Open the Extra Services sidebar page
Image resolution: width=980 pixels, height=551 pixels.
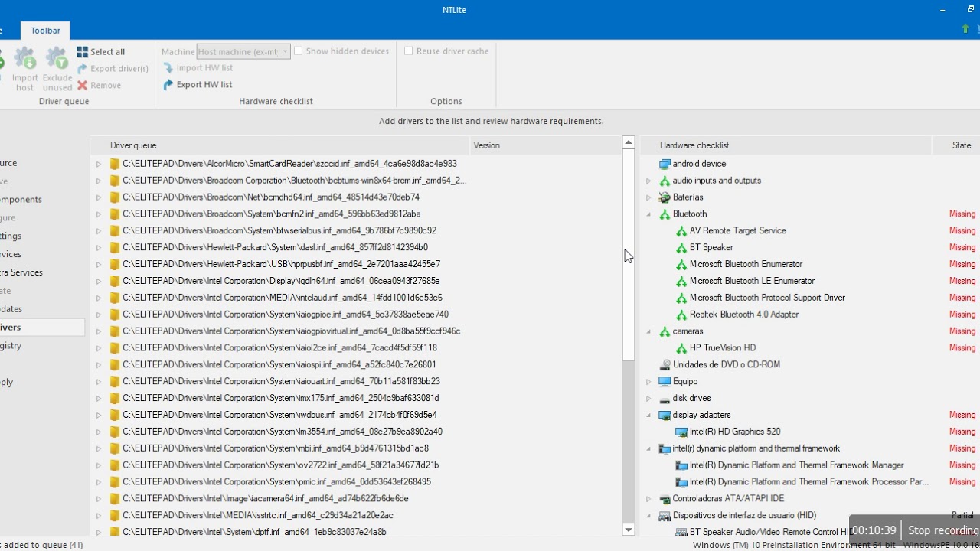(x=21, y=272)
